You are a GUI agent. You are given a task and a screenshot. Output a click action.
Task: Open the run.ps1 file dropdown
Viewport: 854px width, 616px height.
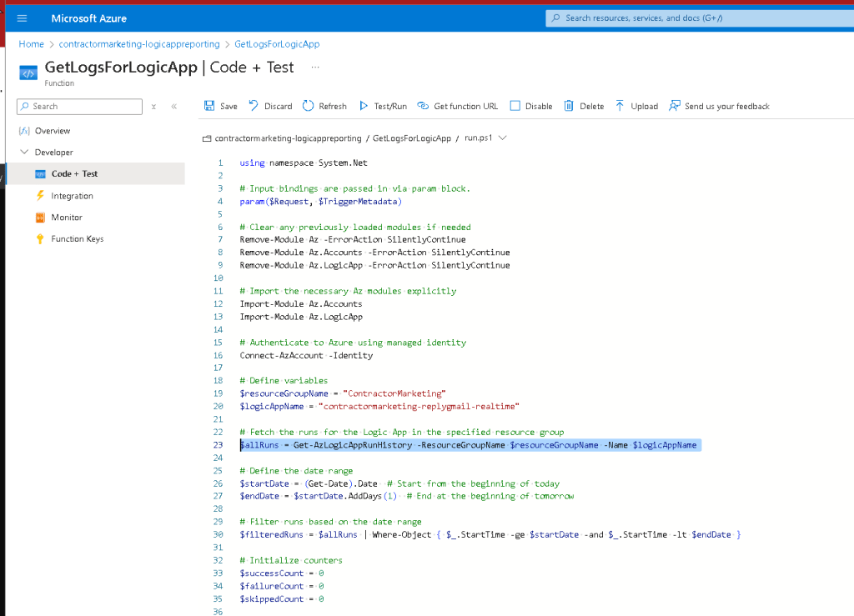click(503, 138)
